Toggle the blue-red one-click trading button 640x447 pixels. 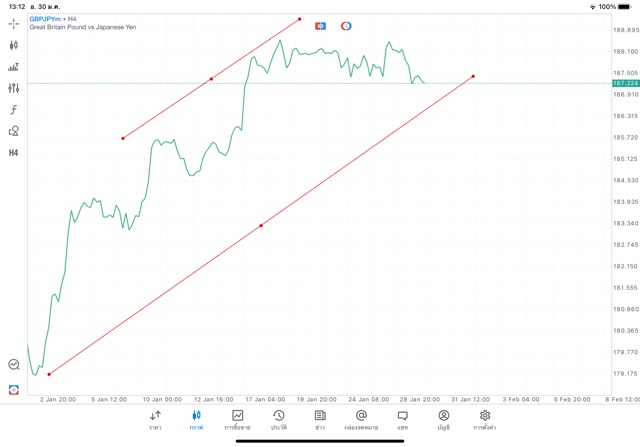[x=320, y=25]
